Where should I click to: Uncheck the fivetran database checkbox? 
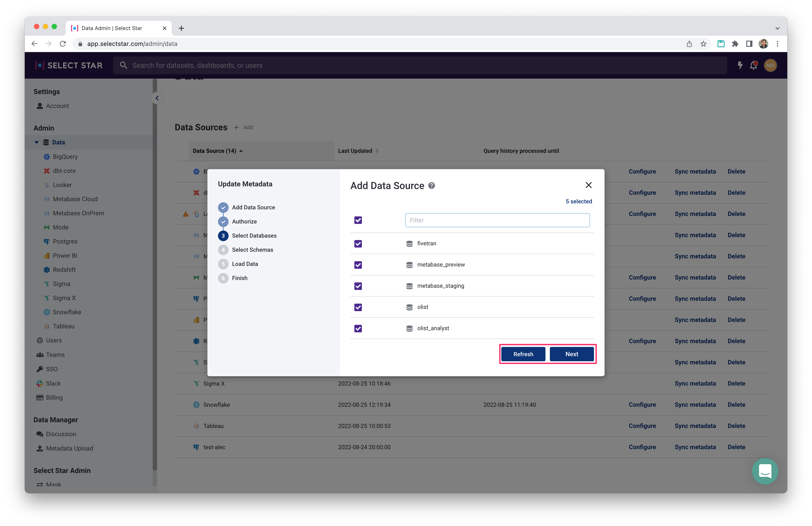[358, 243]
